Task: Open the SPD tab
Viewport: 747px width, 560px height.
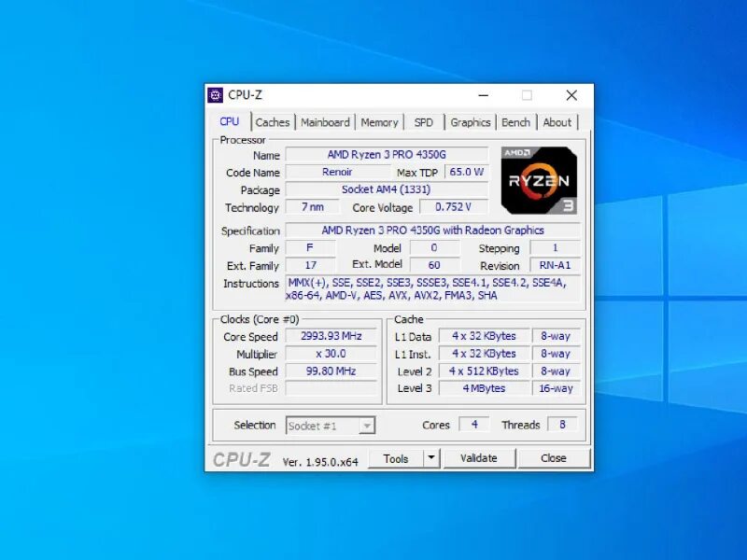Action: pos(424,122)
